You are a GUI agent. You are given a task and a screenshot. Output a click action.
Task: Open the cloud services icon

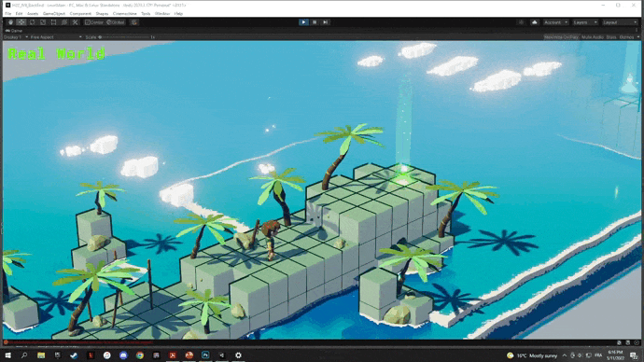[x=535, y=22]
